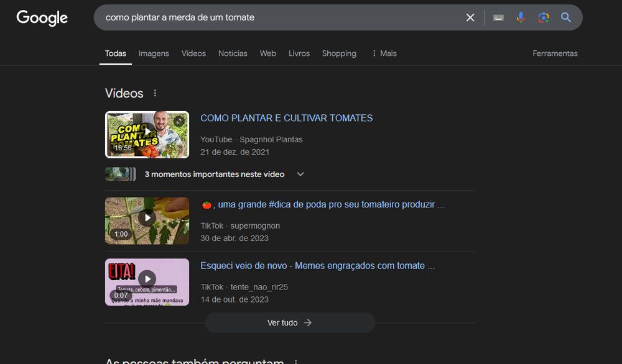622x364 pixels.
Task: Play the tomateiro poda TikTok thumbnail
Action: tap(147, 221)
